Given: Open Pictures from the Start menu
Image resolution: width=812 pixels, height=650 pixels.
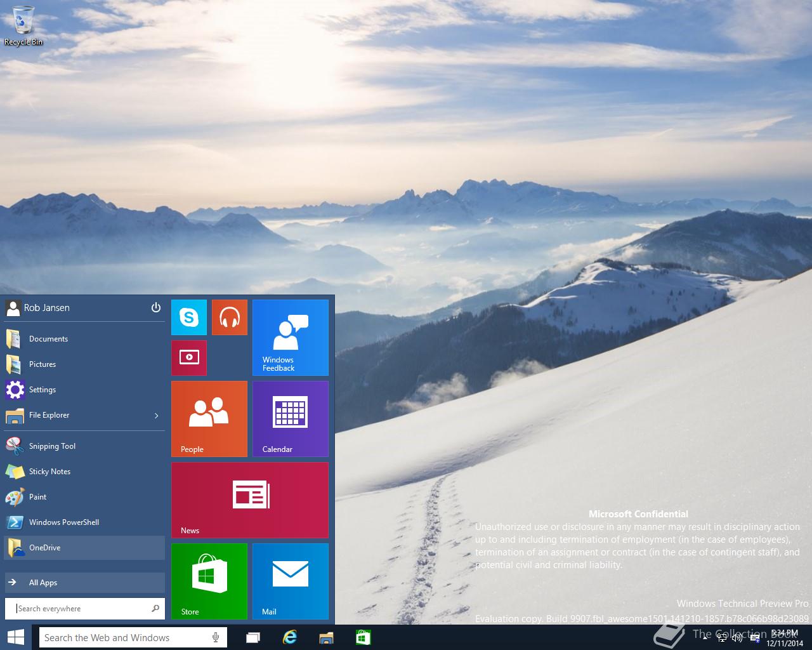Looking at the screenshot, I should tap(84, 364).
